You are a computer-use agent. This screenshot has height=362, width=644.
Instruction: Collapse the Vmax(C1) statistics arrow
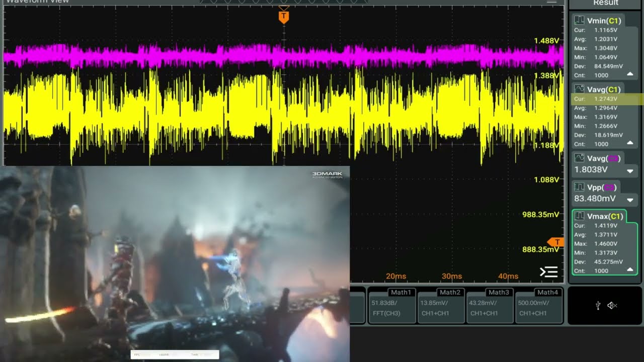630,270
